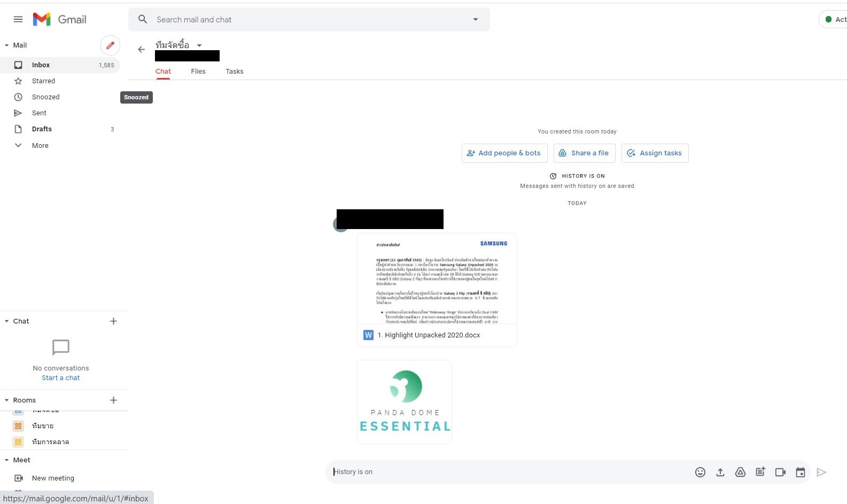The image size is (847, 504).
Task: Open the search options dropdown arrow
Action: coord(476,20)
